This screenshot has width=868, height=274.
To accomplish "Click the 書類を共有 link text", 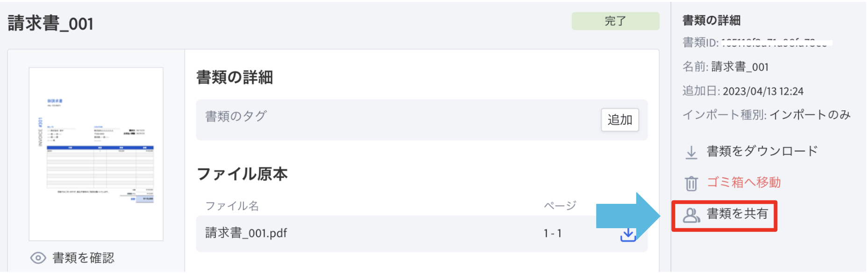I will 737,214.
